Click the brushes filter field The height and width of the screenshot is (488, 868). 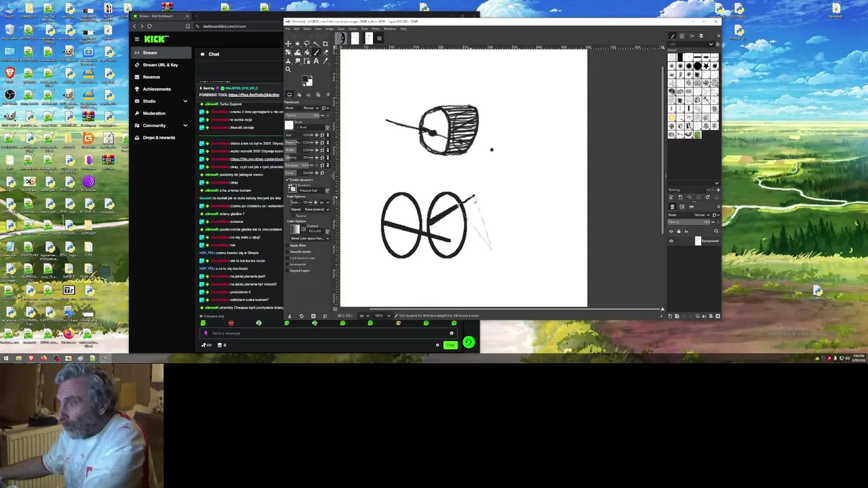pos(690,44)
